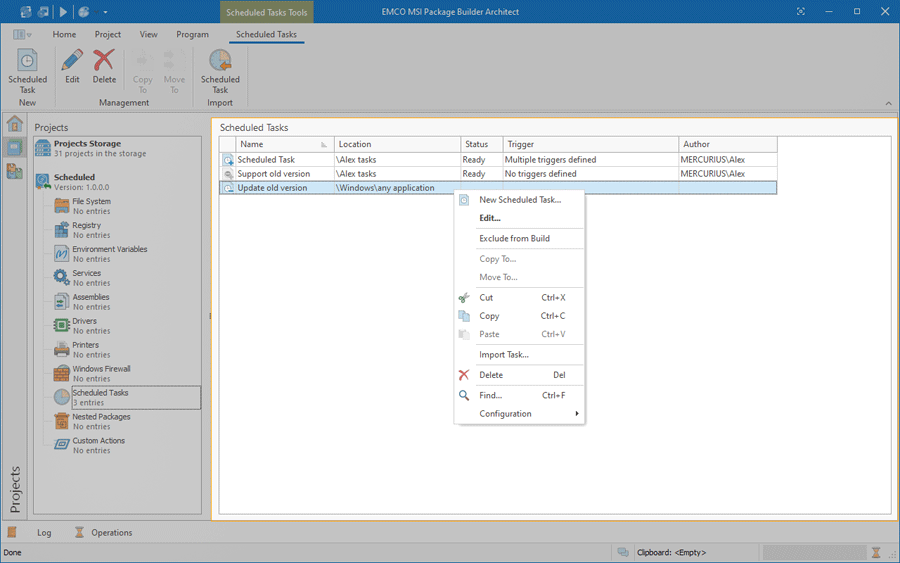The image size is (900, 563).
Task: Open the Home ribbon tab
Action: (64, 34)
